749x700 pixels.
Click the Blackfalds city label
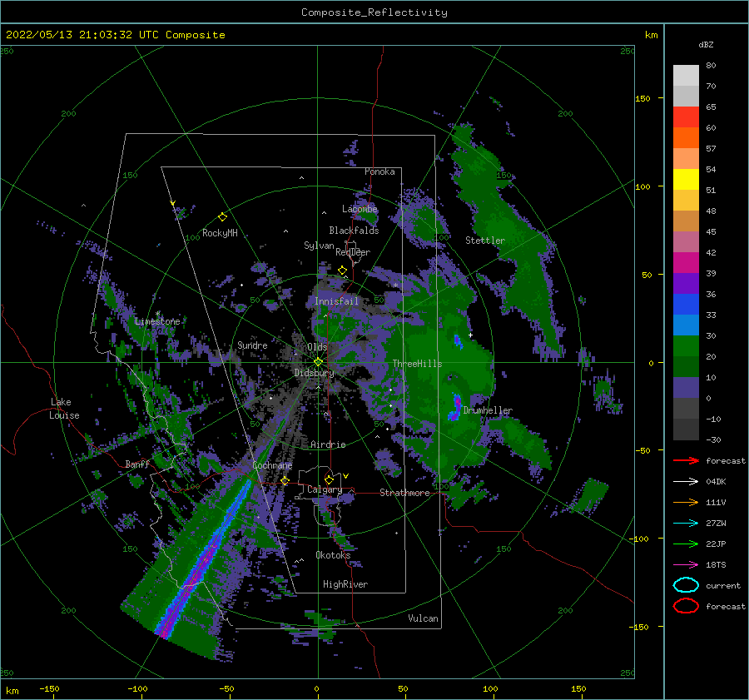tap(354, 231)
